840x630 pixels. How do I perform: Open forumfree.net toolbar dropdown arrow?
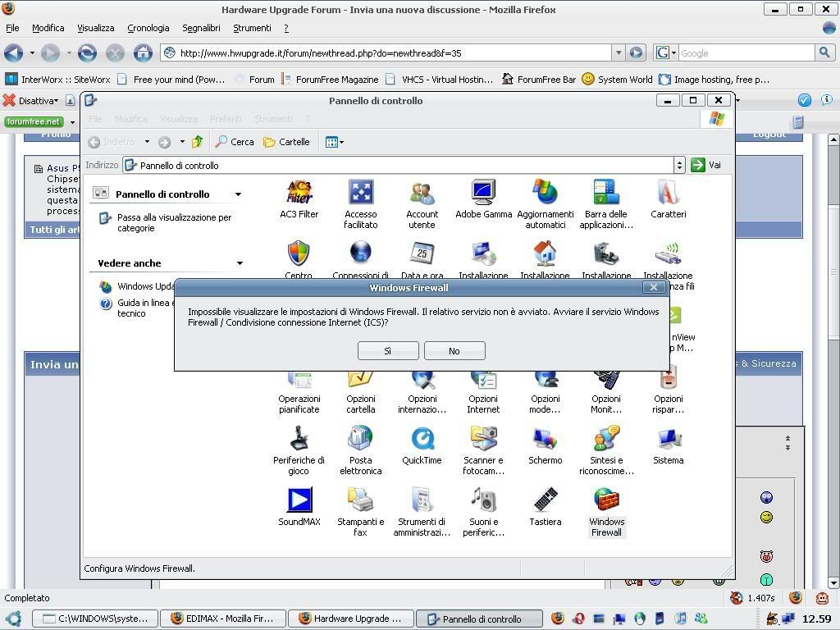(x=72, y=122)
